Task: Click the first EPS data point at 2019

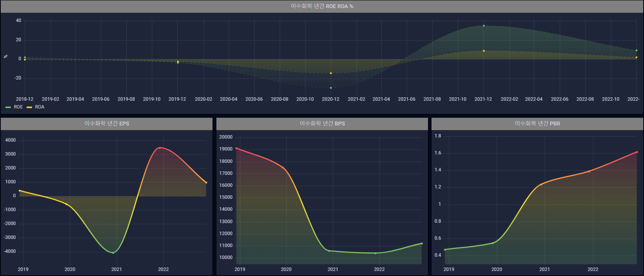Action: coord(20,191)
